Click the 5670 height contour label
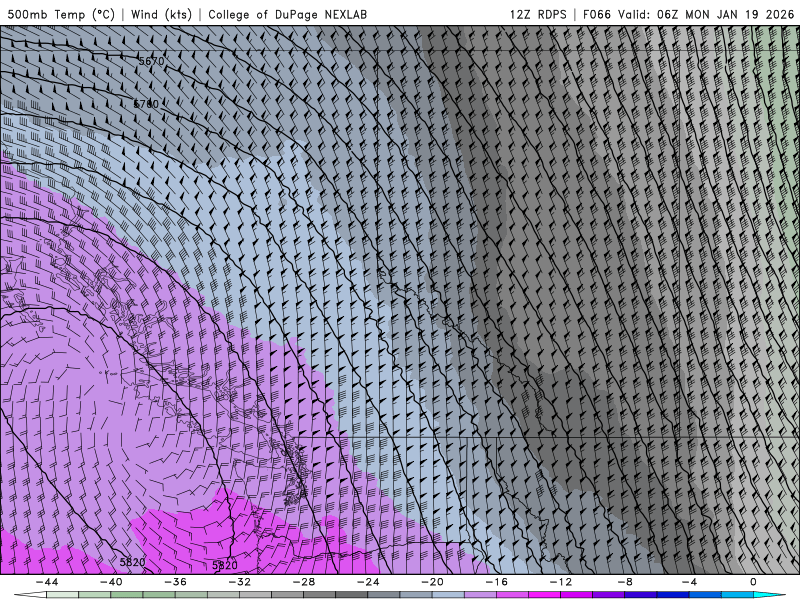The height and width of the screenshot is (600, 800). pyautogui.click(x=152, y=61)
